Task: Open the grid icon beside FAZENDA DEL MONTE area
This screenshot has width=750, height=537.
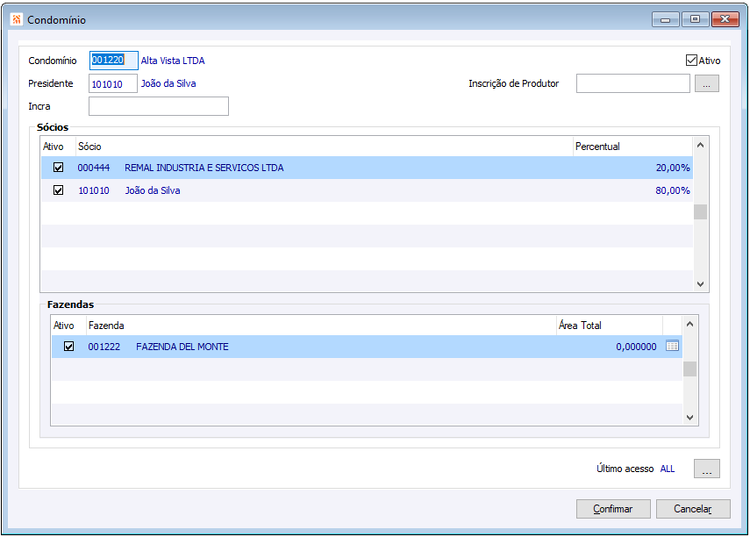Action: pyautogui.click(x=672, y=346)
